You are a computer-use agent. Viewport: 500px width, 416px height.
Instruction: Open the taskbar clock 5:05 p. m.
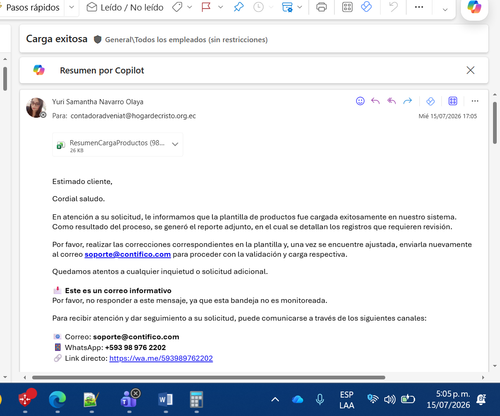(x=449, y=399)
